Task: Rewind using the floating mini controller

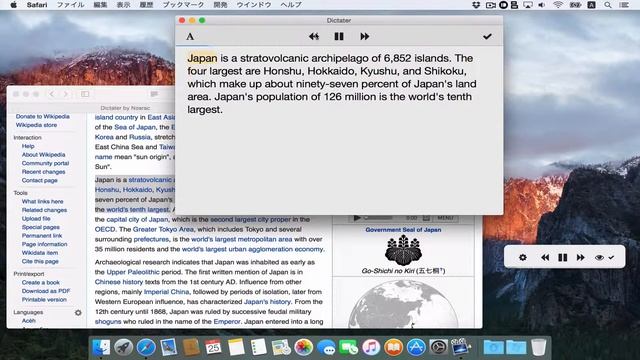Action: tap(545, 258)
